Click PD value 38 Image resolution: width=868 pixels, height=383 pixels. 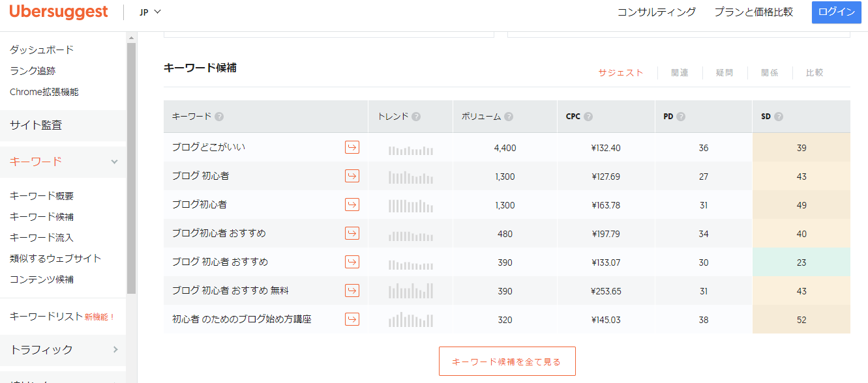[704, 320]
